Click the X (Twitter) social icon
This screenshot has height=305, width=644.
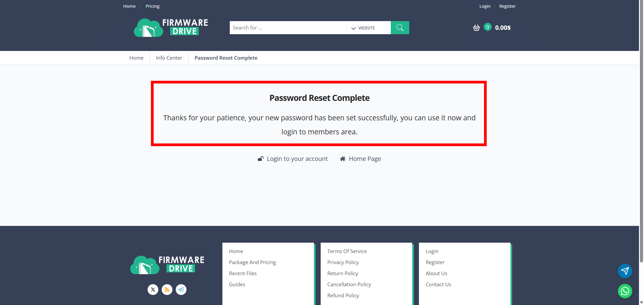click(153, 290)
